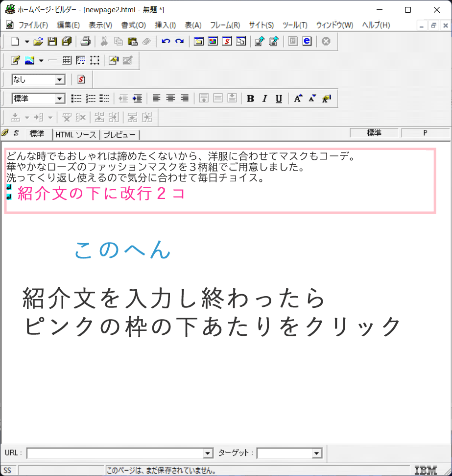Click the Open file folder icon
Image resolution: width=452 pixels, height=476 pixels.
pyautogui.click(x=38, y=42)
